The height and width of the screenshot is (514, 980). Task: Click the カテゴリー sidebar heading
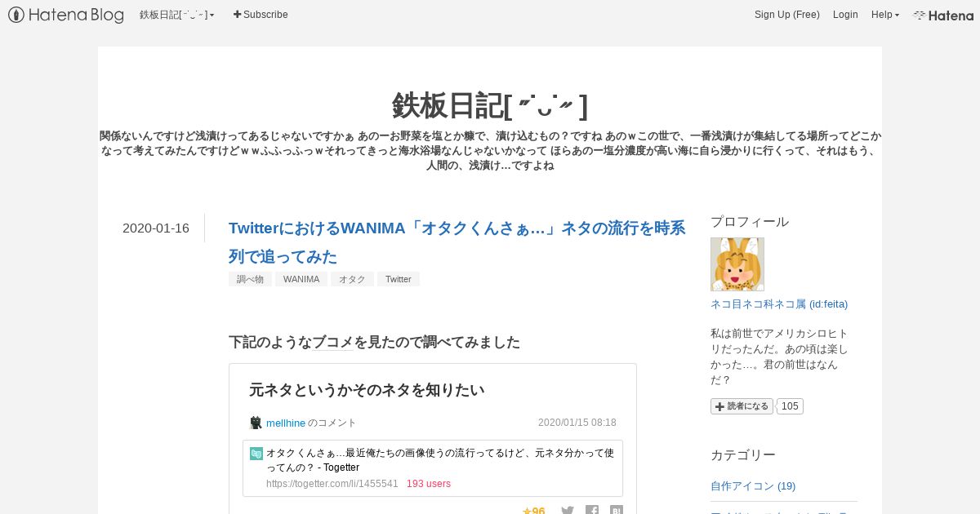point(743,455)
